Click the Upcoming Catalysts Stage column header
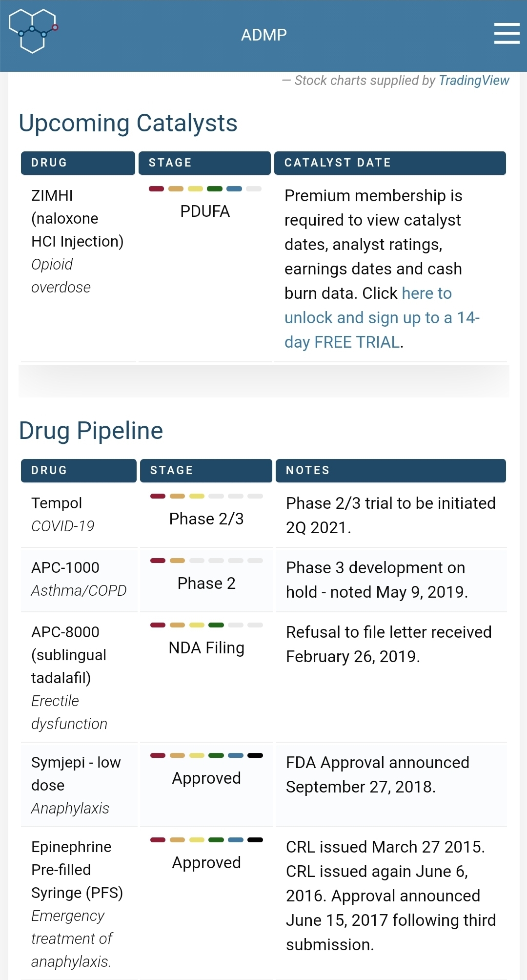This screenshot has width=527, height=980. (x=204, y=163)
